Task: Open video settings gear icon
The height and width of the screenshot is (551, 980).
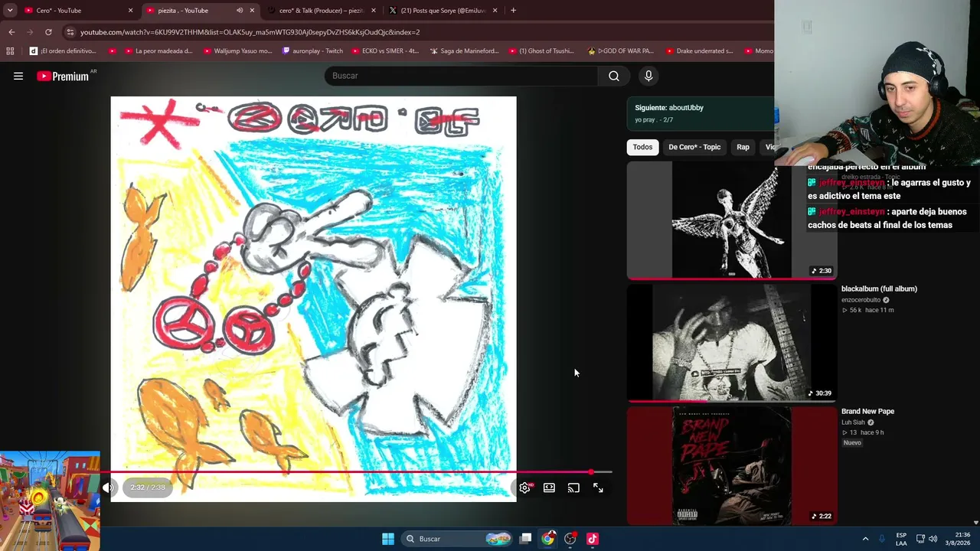Action: click(x=525, y=487)
